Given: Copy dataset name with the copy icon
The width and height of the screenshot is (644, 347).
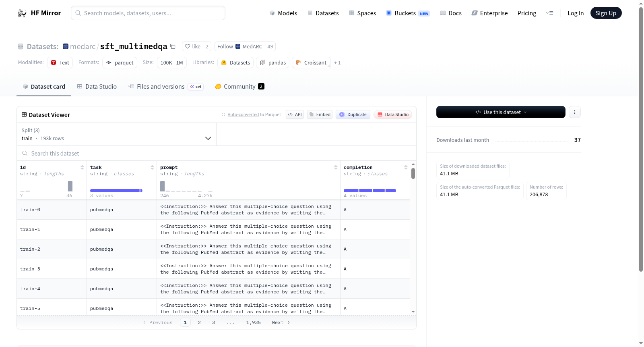Looking at the screenshot, I should [173, 46].
